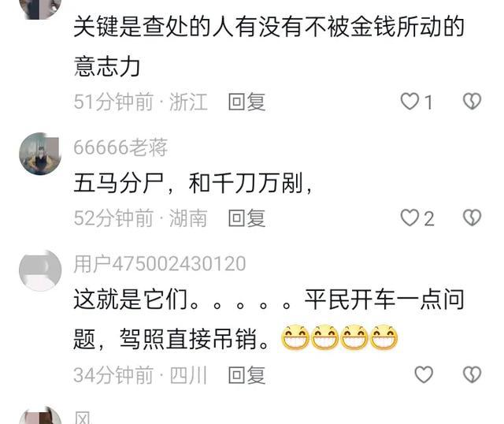Tap the grinning emoji row in comment
Viewport: 504px width, 424px height.
339,337
